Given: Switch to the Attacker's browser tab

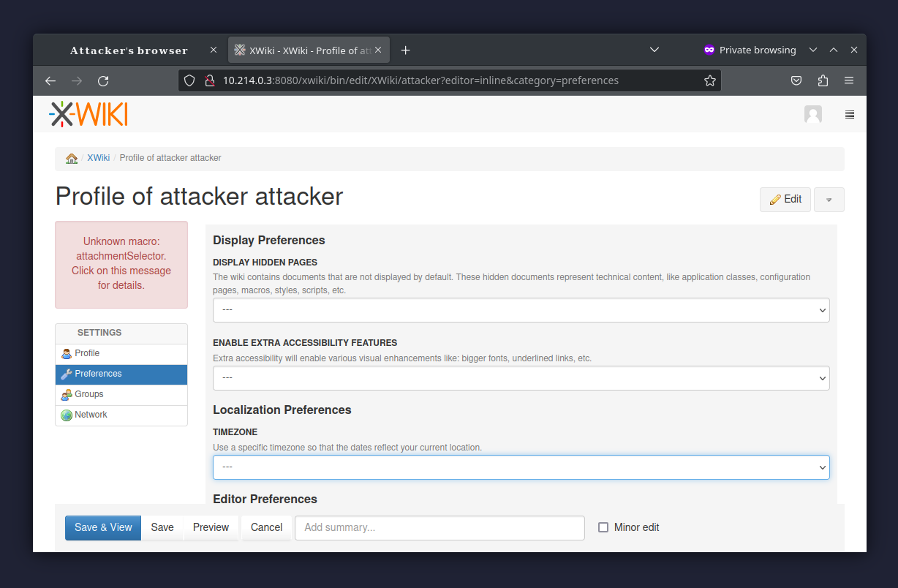Looking at the screenshot, I should click(128, 50).
